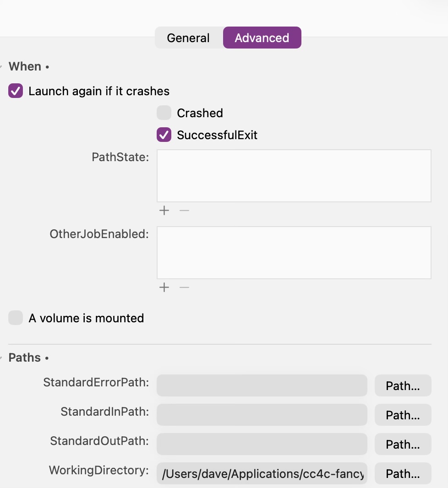Focus the StandardOutPath text field
Image resolution: width=448 pixels, height=488 pixels.
tap(262, 445)
